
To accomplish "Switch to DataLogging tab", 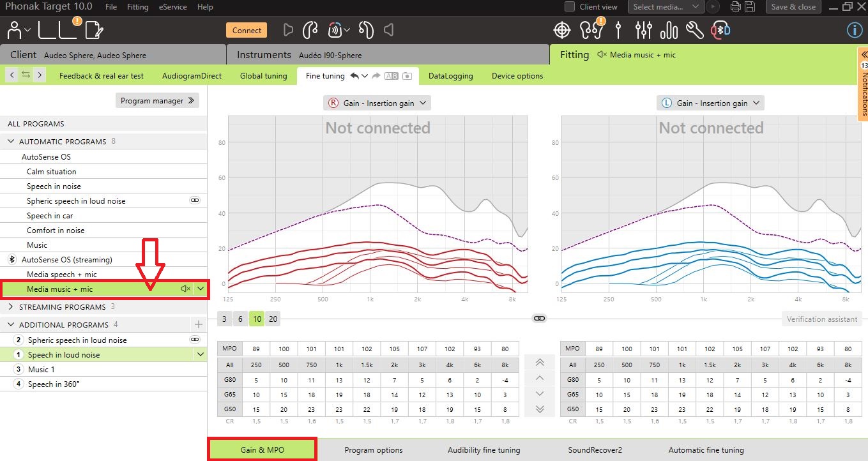I will point(451,75).
